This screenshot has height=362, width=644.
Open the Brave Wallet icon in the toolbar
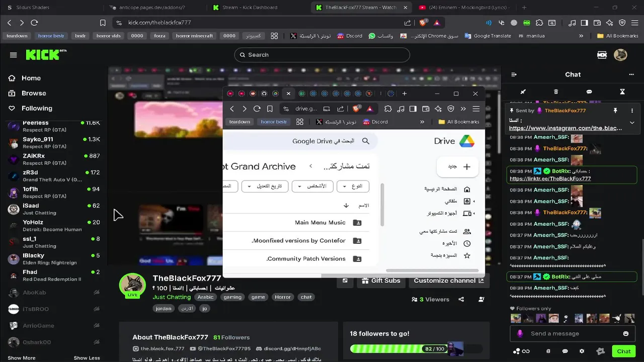(x=597, y=23)
